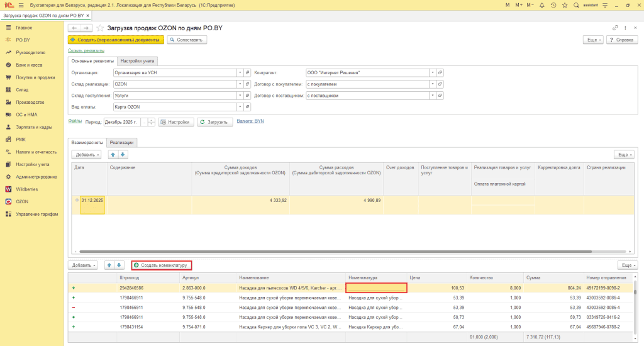Image resolution: width=644 pixels, height=346 pixels.
Task: Click Создать номенклатуру button
Action: click(x=162, y=265)
